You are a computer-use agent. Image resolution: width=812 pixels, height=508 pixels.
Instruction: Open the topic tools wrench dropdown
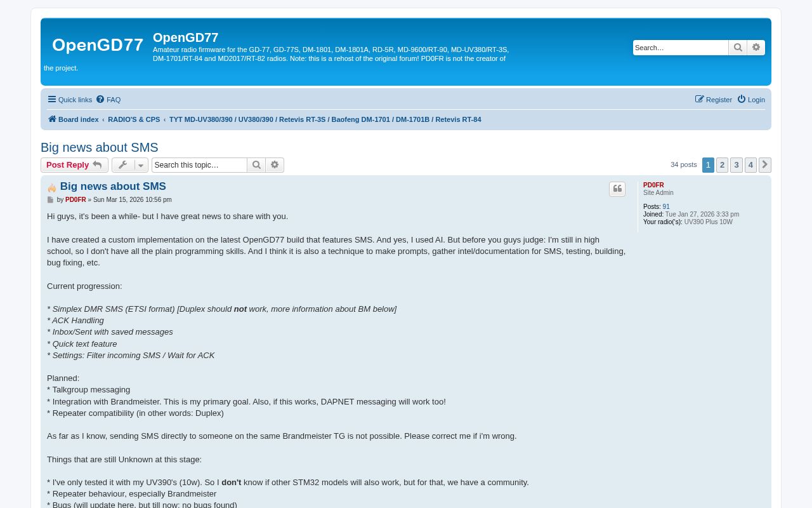tap(129, 165)
